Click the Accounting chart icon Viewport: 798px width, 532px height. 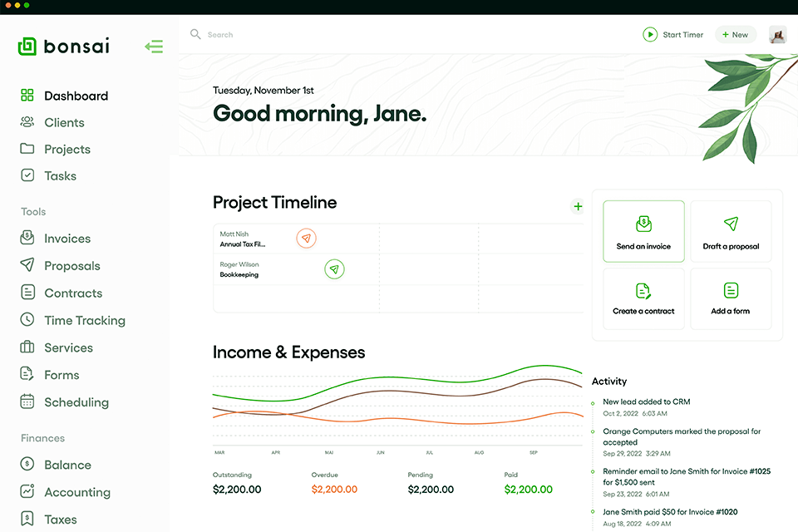[27, 492]
